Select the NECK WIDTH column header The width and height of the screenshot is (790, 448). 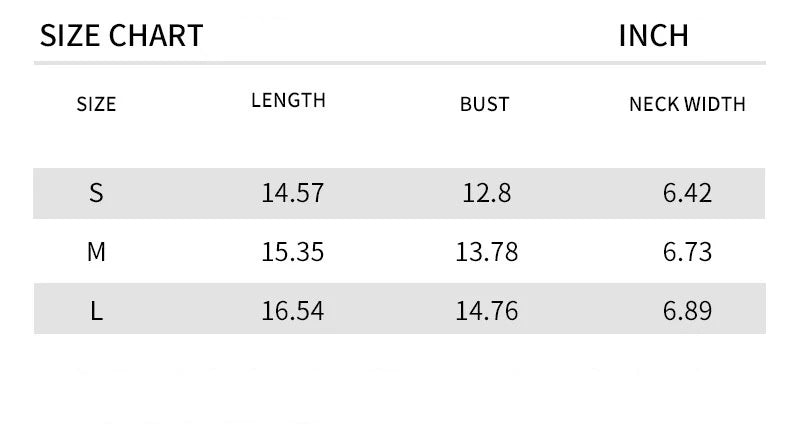687,104
